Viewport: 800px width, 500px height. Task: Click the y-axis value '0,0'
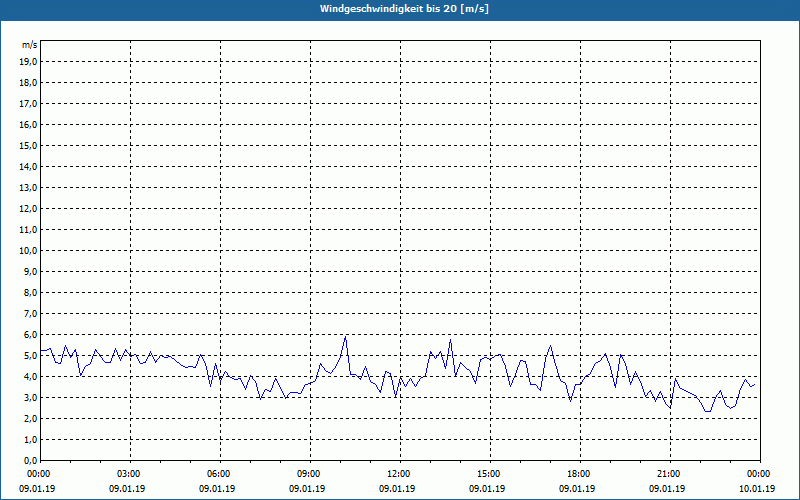click(x=30, y=461)
